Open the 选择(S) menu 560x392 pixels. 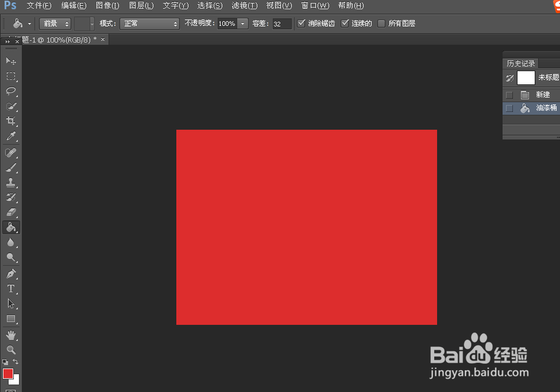point(210,5)
